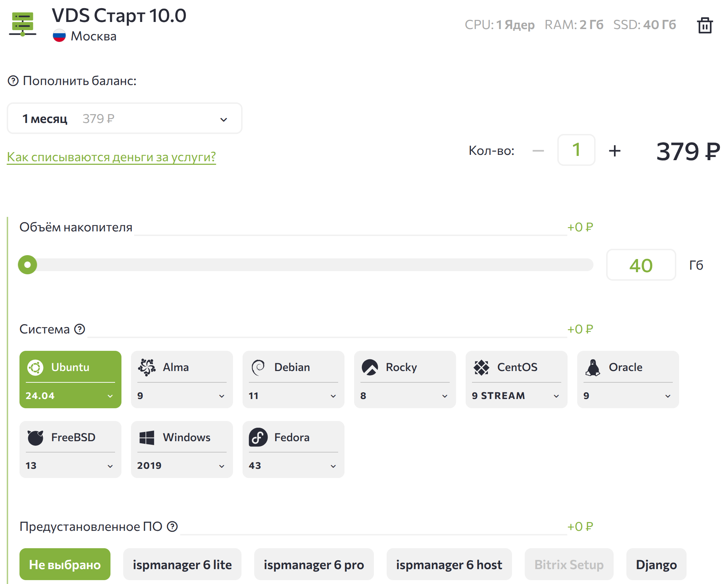Select the Debian logo icon
728x584 pixels.
coord(258,367)
